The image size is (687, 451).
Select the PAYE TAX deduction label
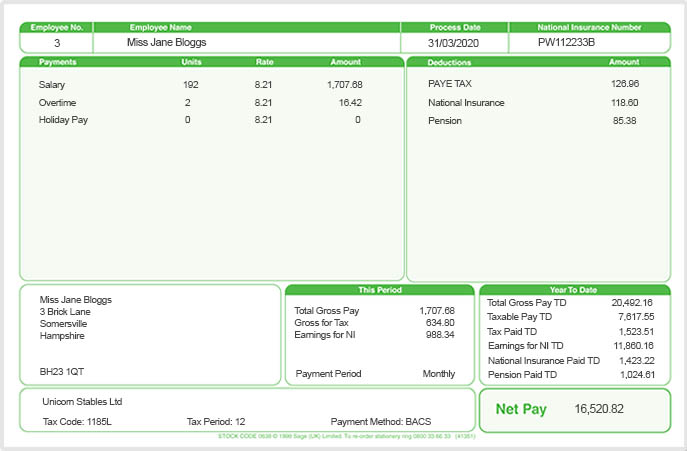pyautogui.click(x=450, y=84)
